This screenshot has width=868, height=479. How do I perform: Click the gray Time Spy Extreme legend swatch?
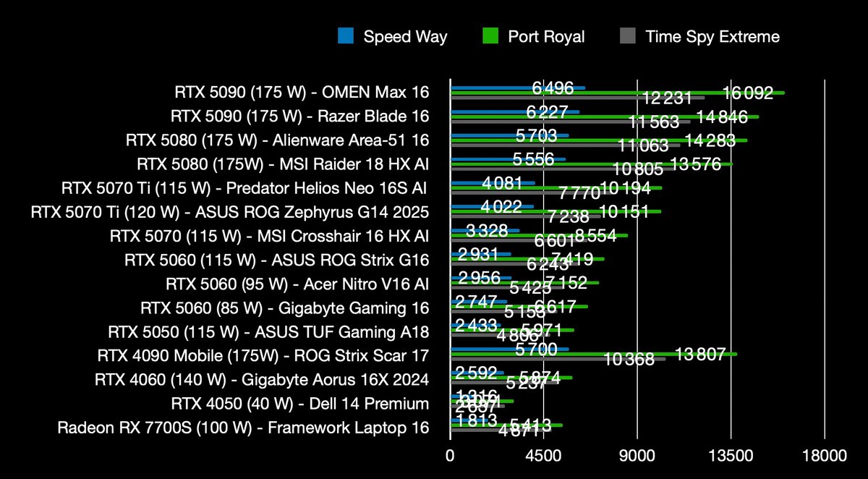click(x=628, y=36)
